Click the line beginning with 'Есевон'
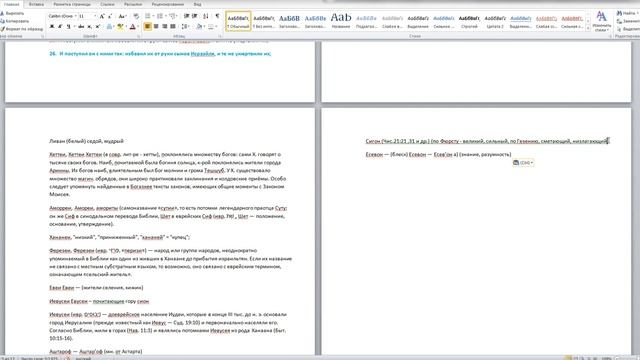The width and height of the screenshot is (640, 360). [x=438, y=154]
